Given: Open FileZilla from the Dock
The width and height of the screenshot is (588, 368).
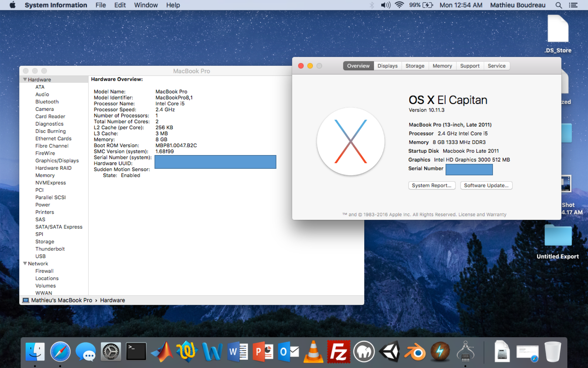Looking at the screenshot, I should tap(339, 352).
